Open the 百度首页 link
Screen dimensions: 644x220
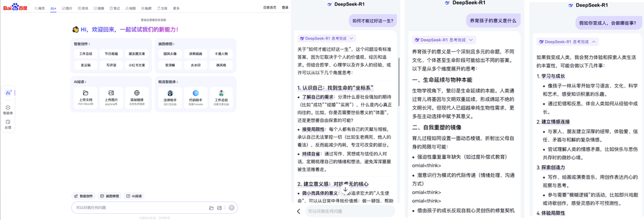pos(270,8)
